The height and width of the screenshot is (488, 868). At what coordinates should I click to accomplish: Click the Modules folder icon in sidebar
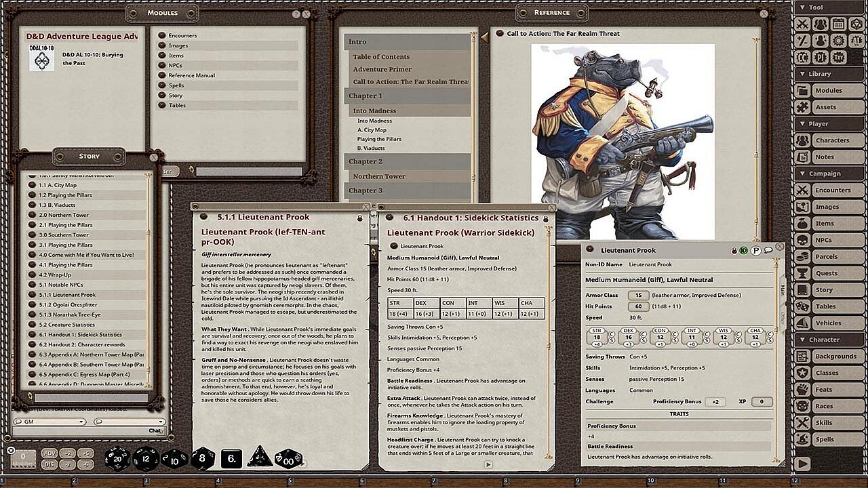[803, 90]
